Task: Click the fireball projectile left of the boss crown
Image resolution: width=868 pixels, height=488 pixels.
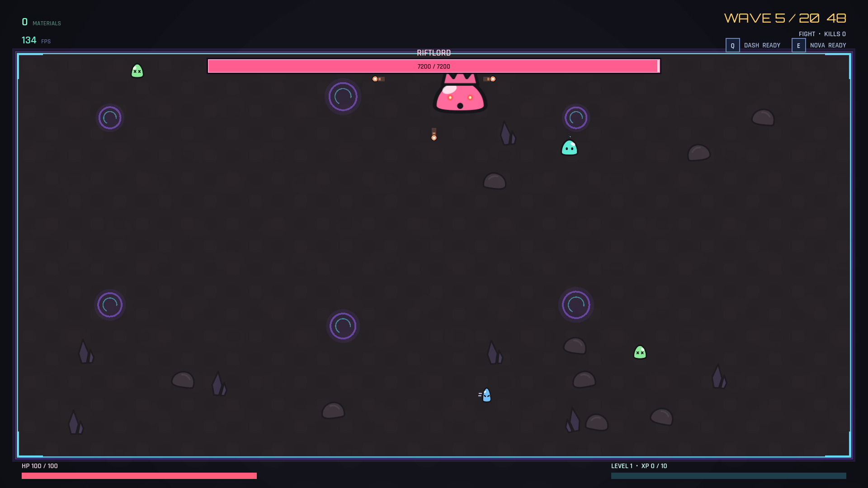Action: [378, 79]
